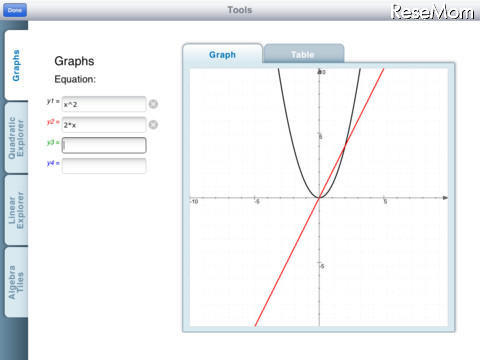
Task: Click the green y3 = label
Action: (53, 142)
